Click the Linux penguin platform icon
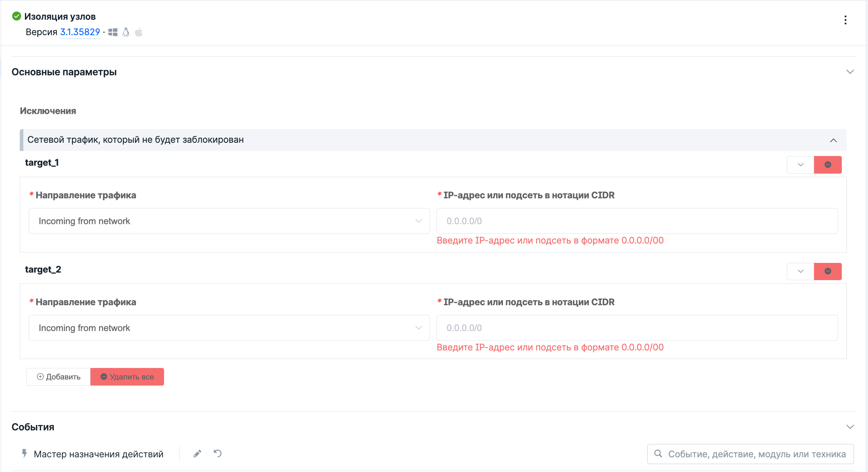Viewport: 868px width, 472px height. (x=126, y=32)
